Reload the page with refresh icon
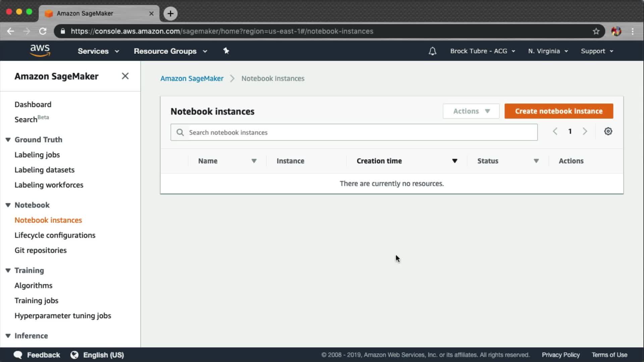 point(43,31)
